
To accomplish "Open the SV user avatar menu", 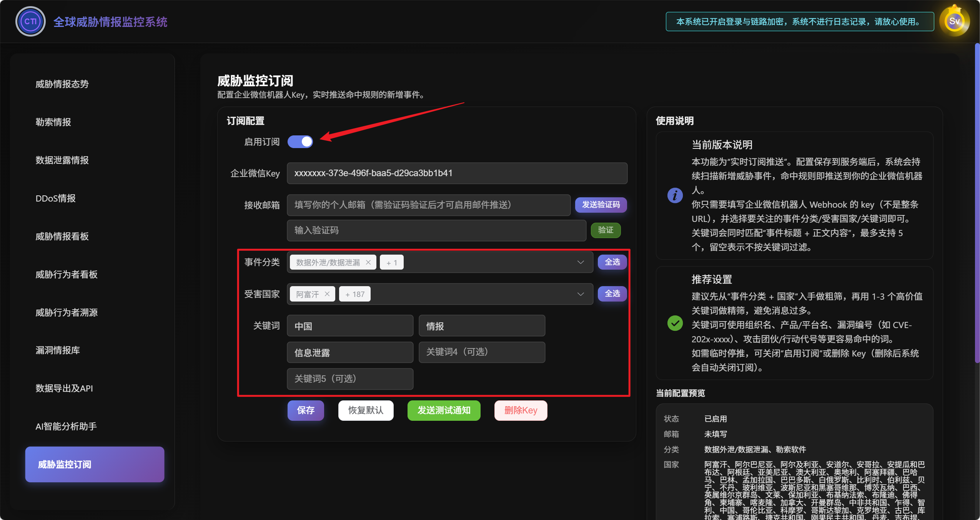I will [955, 21].
